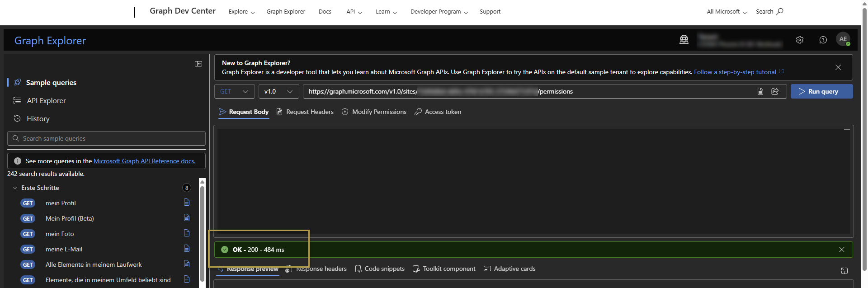Open the v1.0 API version dropdown
Viewport: 868px width, 288px height.
click(x=278, y=91)
